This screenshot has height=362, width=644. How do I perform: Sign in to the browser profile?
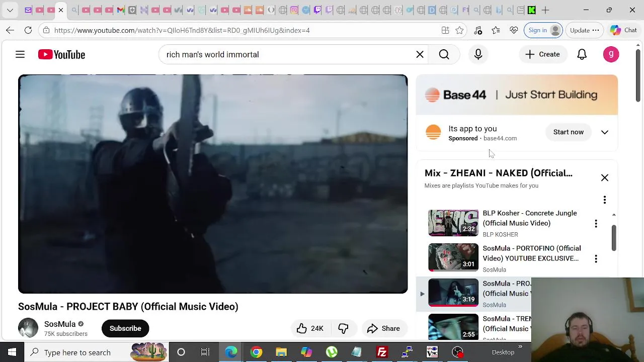click(543, 30)
